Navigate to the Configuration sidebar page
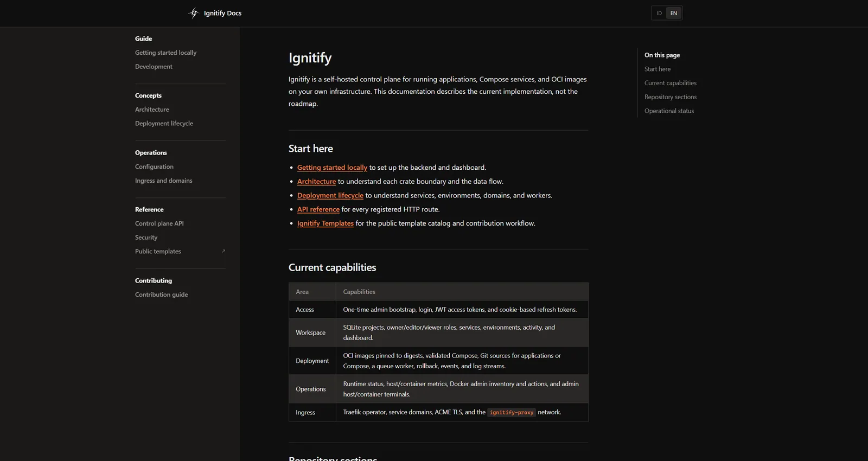 click(154, 167)
